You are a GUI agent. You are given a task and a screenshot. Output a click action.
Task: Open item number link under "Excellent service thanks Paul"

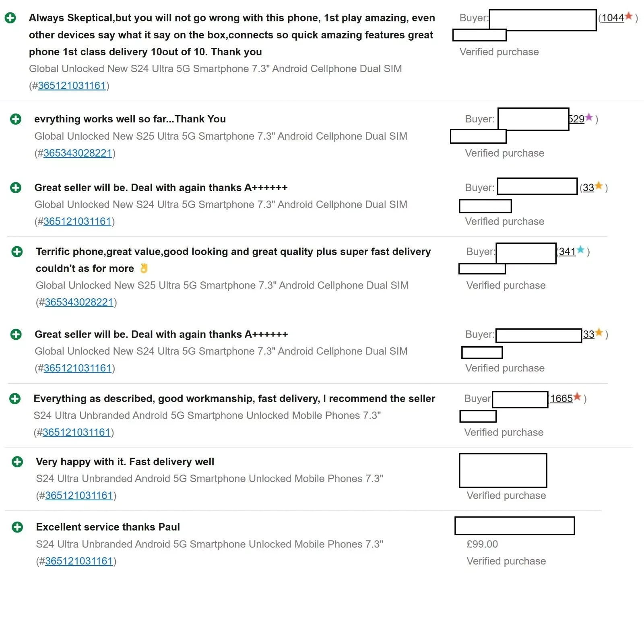[x=79, y=561]
